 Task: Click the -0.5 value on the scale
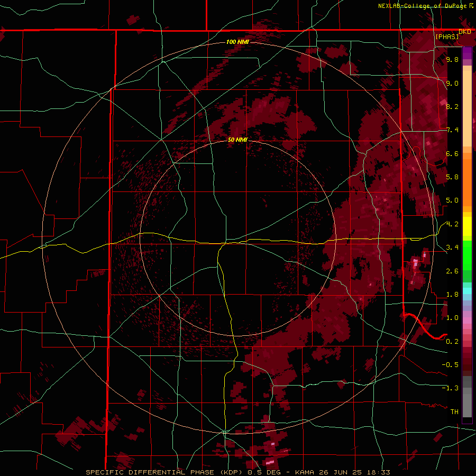(450, 364)
